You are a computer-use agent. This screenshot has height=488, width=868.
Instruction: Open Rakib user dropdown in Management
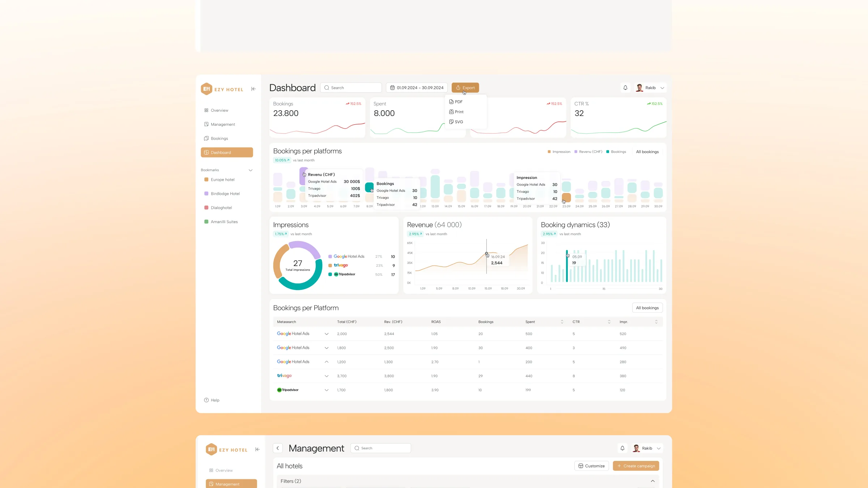[659, 448]
